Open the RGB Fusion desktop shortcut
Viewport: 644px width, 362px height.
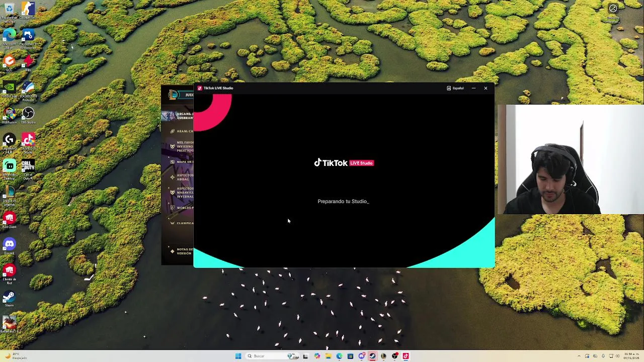click(x=10, y=116)
